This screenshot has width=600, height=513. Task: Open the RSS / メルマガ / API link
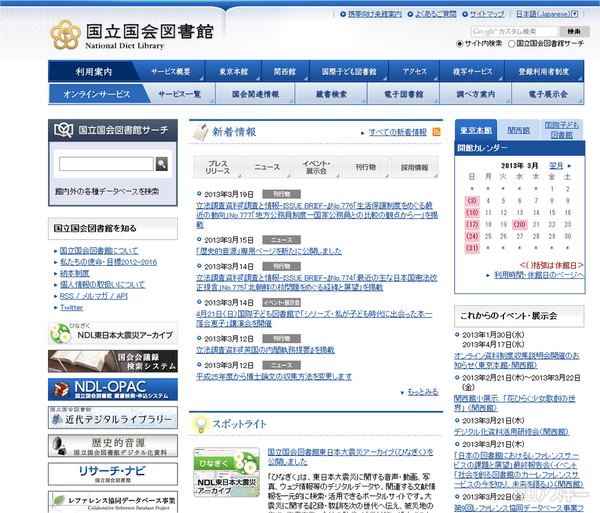[94, 296]
